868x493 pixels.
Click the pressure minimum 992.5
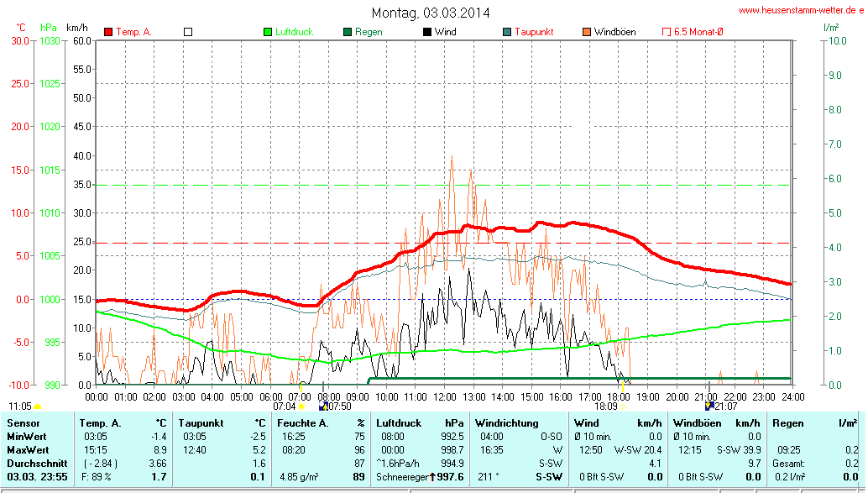pyautogui.click(x=452, y=437)
